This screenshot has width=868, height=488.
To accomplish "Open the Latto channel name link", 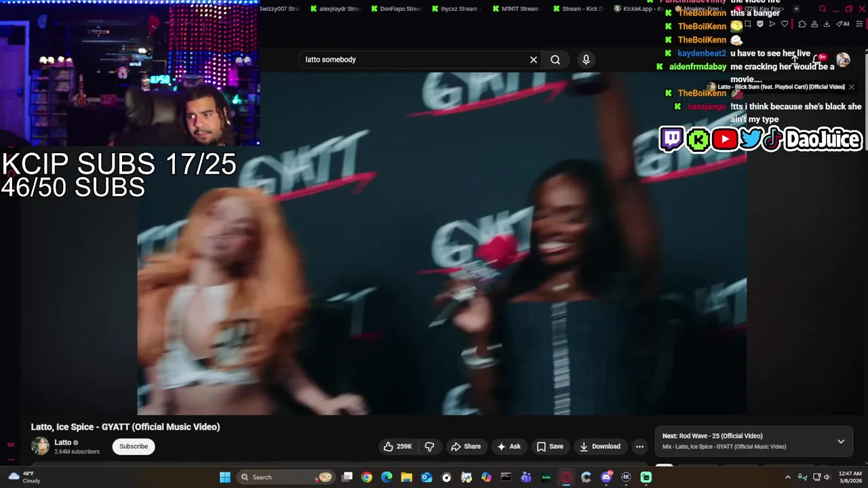I will tap(62, 442).
